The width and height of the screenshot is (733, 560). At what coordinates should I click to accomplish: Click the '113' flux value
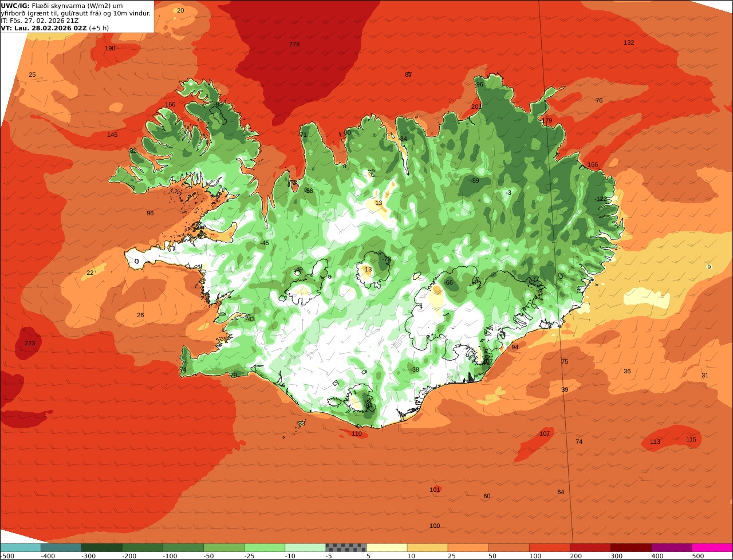coord(655,441)
